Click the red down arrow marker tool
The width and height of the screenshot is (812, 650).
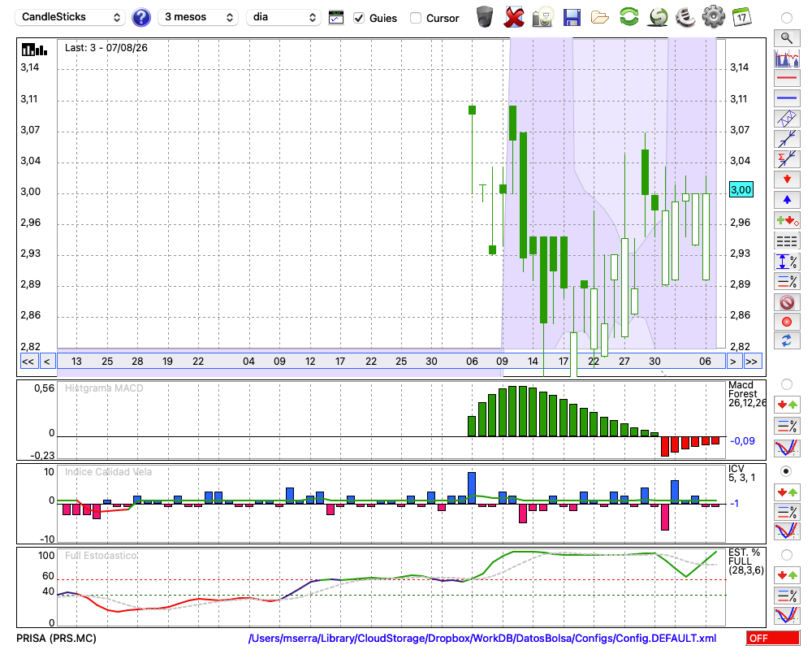point(787,180)
